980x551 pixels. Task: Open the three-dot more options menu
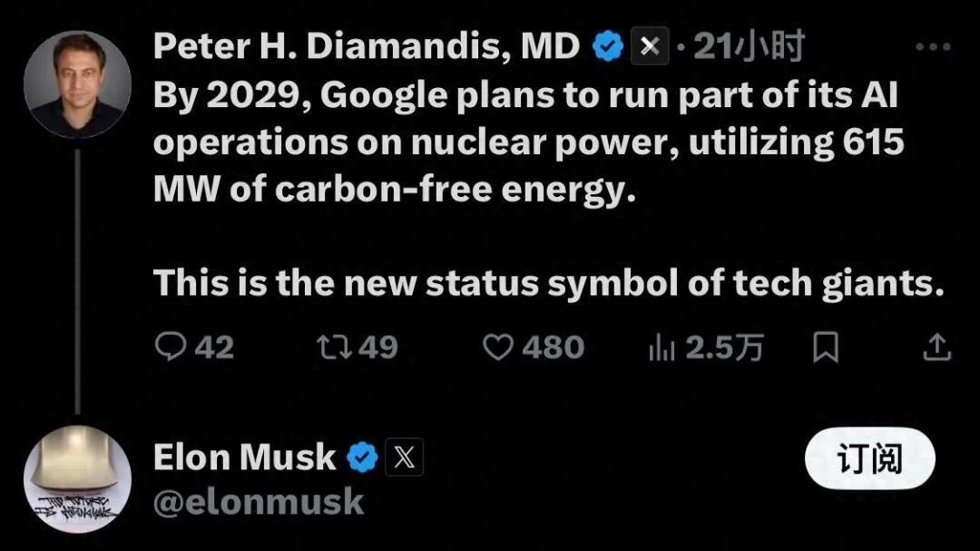[932, 47]
